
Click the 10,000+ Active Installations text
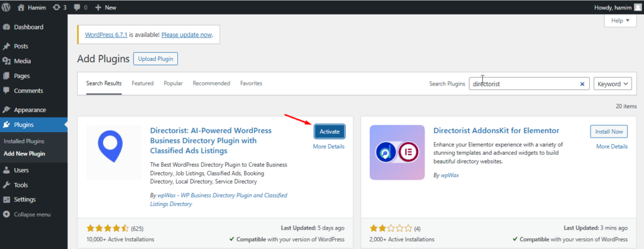pyautogui.click(x=120, y=239)
